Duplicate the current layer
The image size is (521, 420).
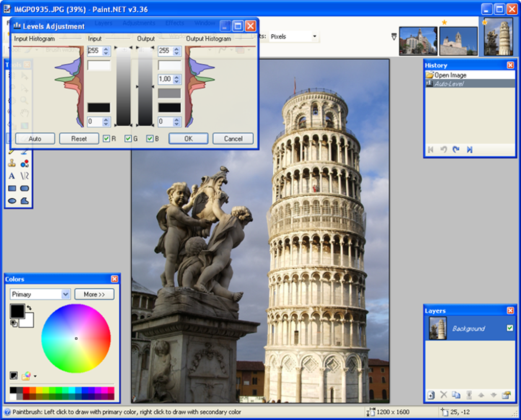click(x=456, y=395)
